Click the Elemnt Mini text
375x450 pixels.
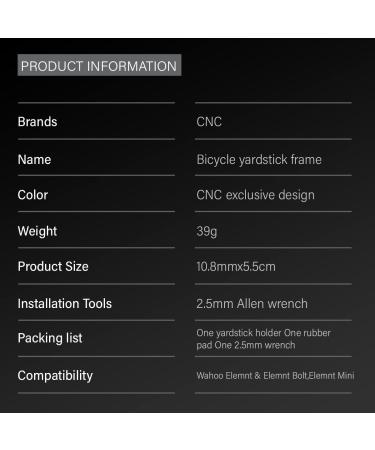click(331, 376)
